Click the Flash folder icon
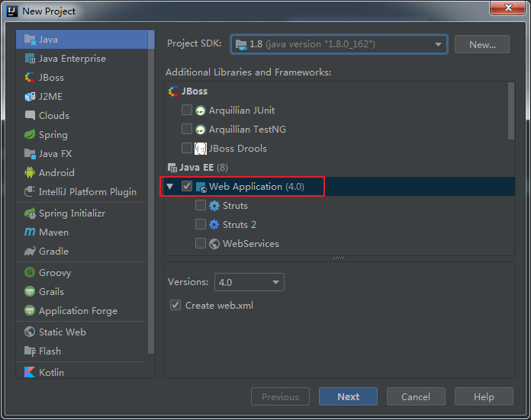 30,351
